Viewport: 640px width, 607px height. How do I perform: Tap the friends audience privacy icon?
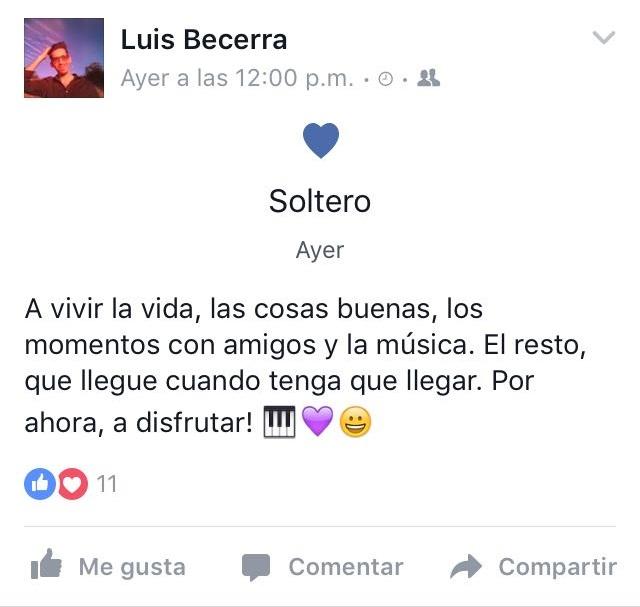[428, 78]
